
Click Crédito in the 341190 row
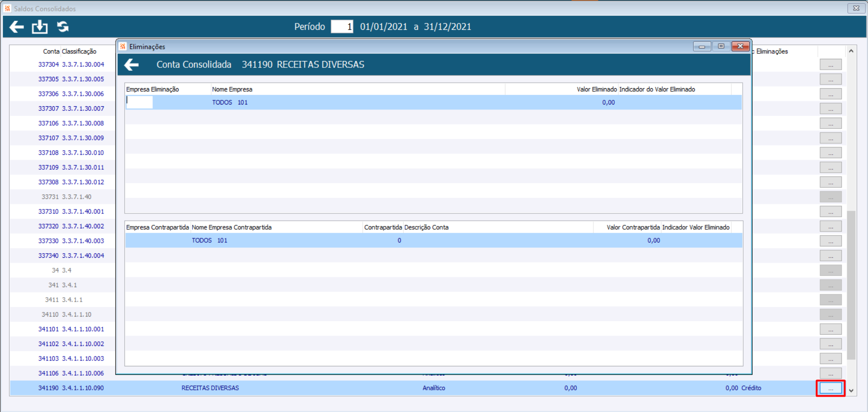click(x=751, y=388)
